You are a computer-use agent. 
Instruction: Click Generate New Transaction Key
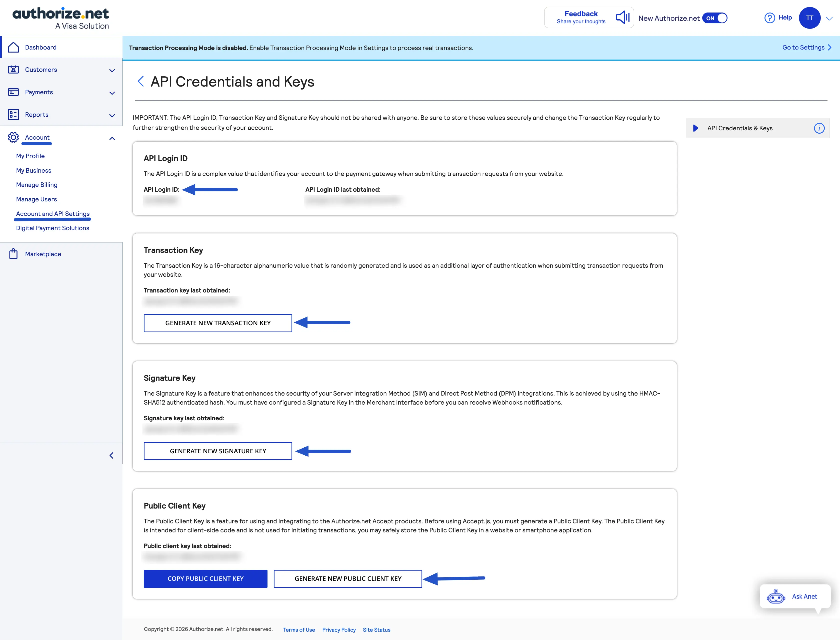pos(217,323)
